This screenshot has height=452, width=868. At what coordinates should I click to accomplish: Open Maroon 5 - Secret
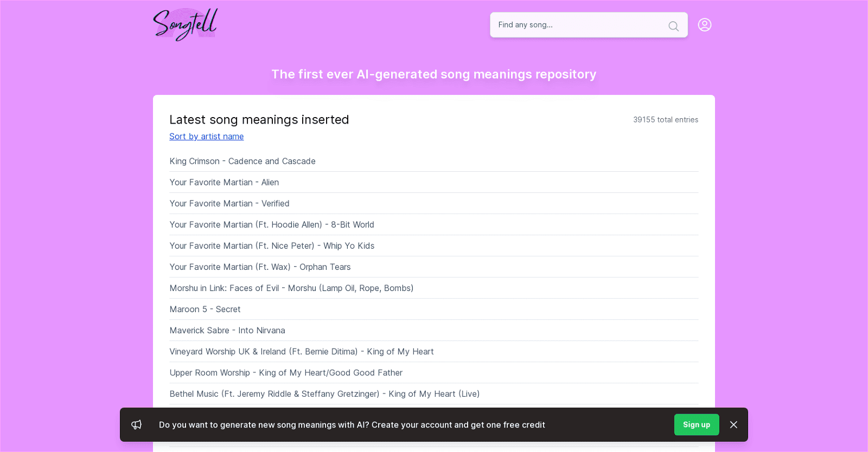(205, 309)
